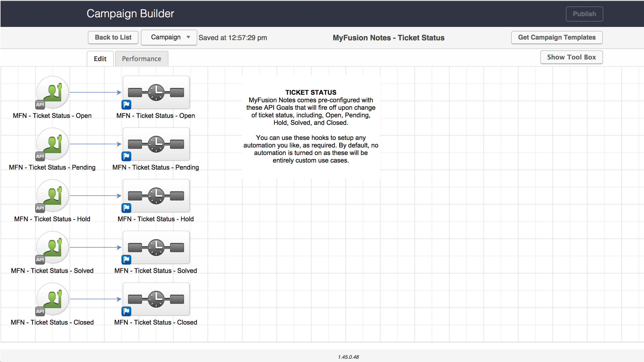Click the blue flag on Closed sequence
This screenshot has width=644, height=362.
tap(126, 311)
